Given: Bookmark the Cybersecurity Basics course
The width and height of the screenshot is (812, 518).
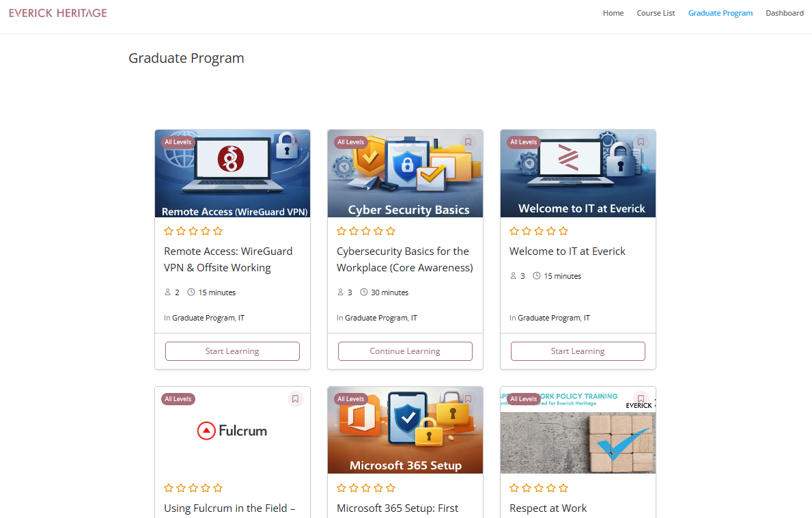Looking at the screenshot, I should point(468,142).
